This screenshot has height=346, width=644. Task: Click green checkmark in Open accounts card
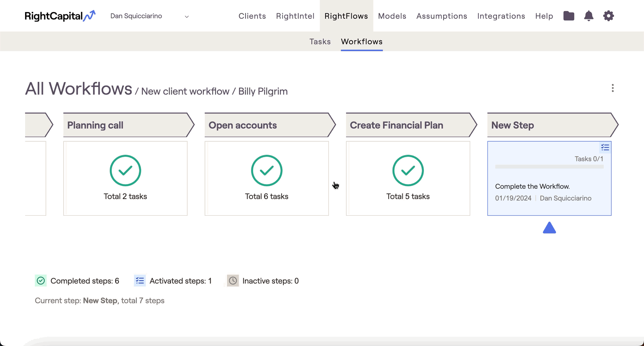[267, 171]
